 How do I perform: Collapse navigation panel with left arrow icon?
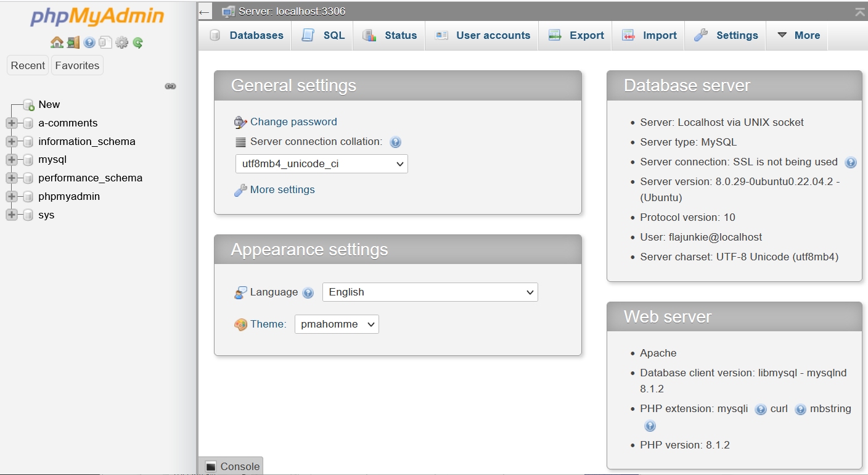coord(205,11)
